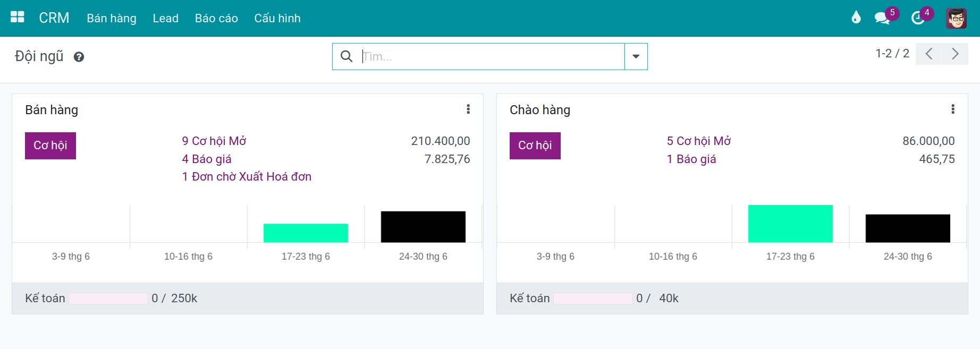Open the user avatar menu
The width and height of the screenshot is (980, 349).
coord(956,18)
